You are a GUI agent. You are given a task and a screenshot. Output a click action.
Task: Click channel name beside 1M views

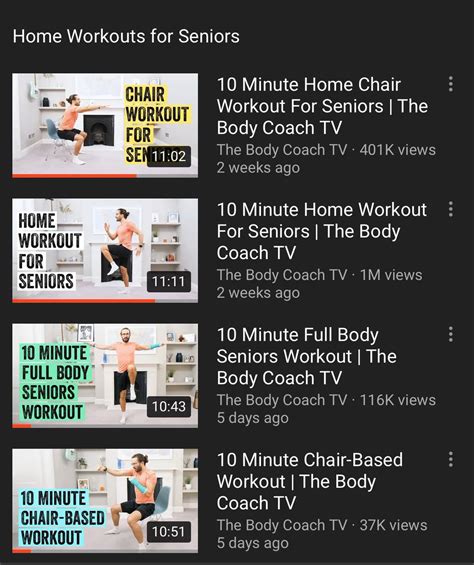click(282, 275)
